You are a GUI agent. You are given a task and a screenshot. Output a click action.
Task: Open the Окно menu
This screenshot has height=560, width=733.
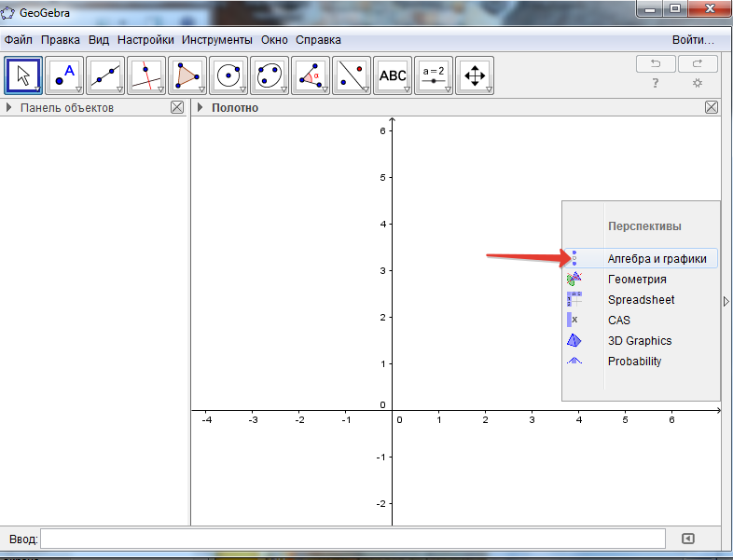(274, 40)
